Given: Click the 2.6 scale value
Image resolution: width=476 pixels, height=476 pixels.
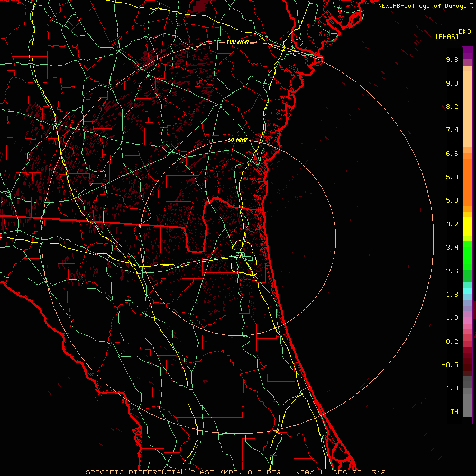Looking at the screenshot, I should tap(452, 271).
